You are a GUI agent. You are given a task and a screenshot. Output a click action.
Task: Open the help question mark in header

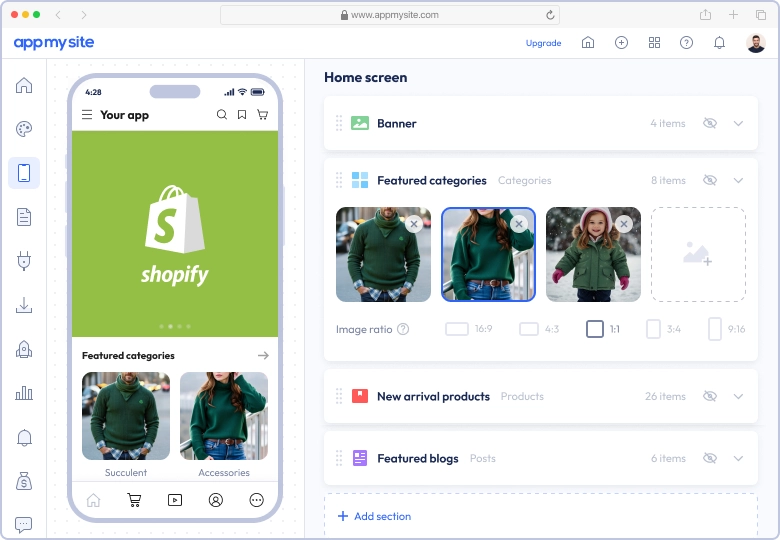[686, 43]
